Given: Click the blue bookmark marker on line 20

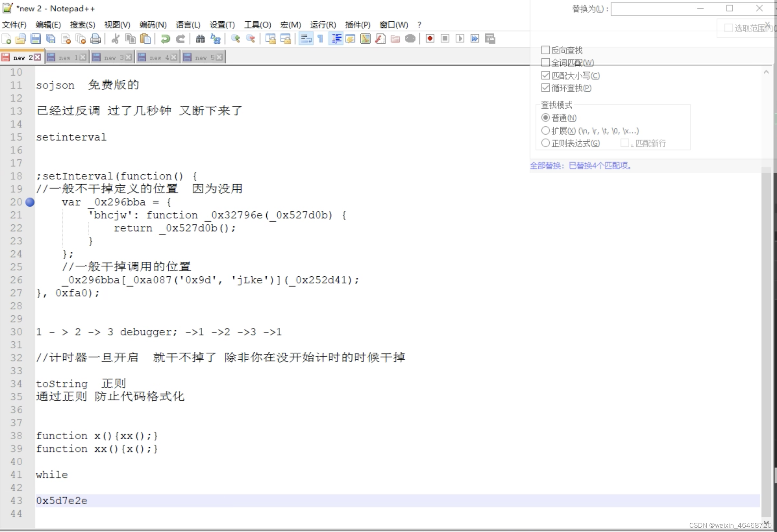Looking at the screenshot, I should tap(30, 202).
